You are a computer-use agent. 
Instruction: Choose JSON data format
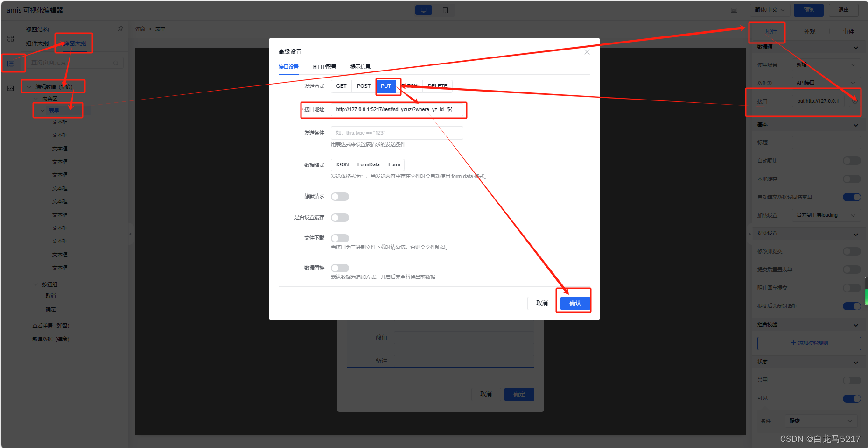pos(342,164)
